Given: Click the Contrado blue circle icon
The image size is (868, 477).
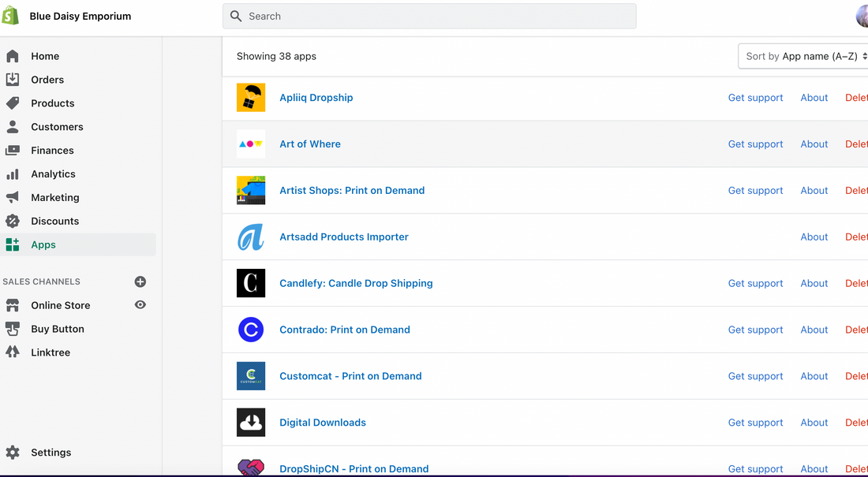Looking at the screenshot, I should (x=251, y=330).
